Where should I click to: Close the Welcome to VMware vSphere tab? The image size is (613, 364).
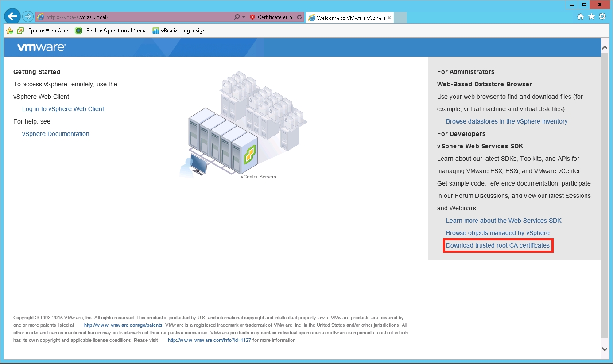[389, 18]
